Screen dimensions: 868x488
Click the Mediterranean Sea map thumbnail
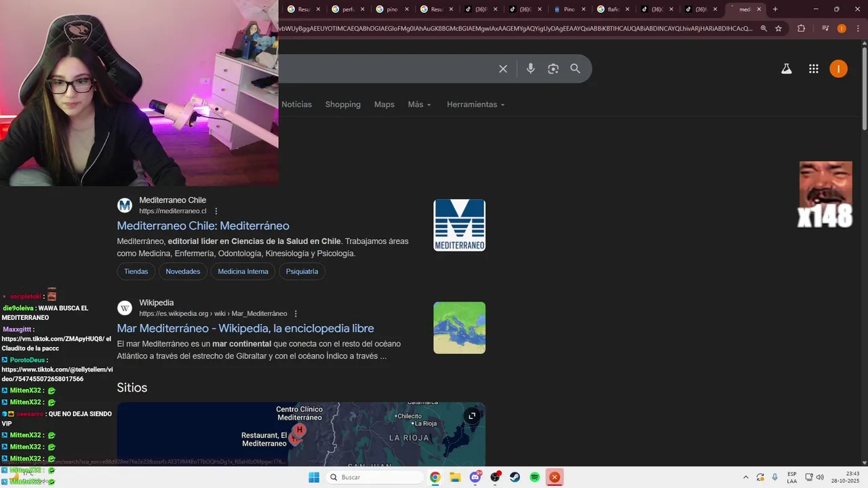pyautogui.click(x=459, y=327)
